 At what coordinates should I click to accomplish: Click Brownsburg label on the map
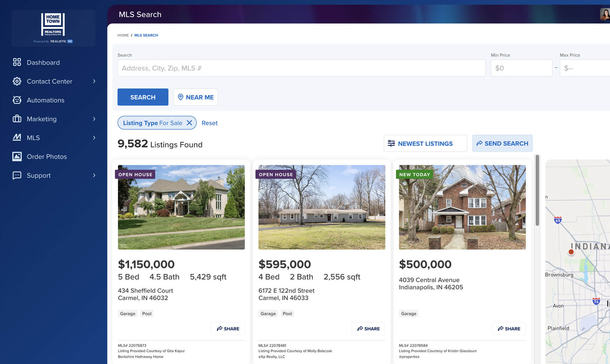559,274
